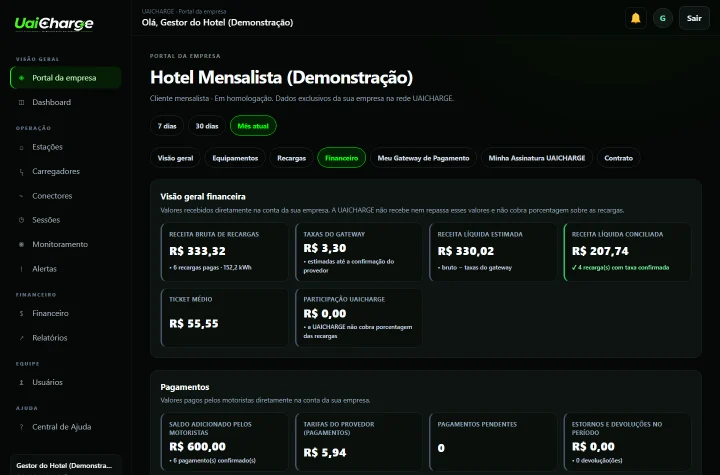Screen dimensions: 720x475
Task: Click the Financeiro dollar icon in sidebar
Action: 21,313
